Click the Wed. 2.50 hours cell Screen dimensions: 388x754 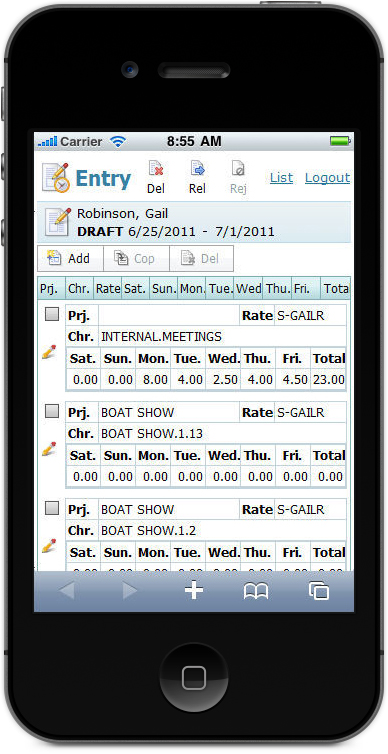tap(223, 380)
